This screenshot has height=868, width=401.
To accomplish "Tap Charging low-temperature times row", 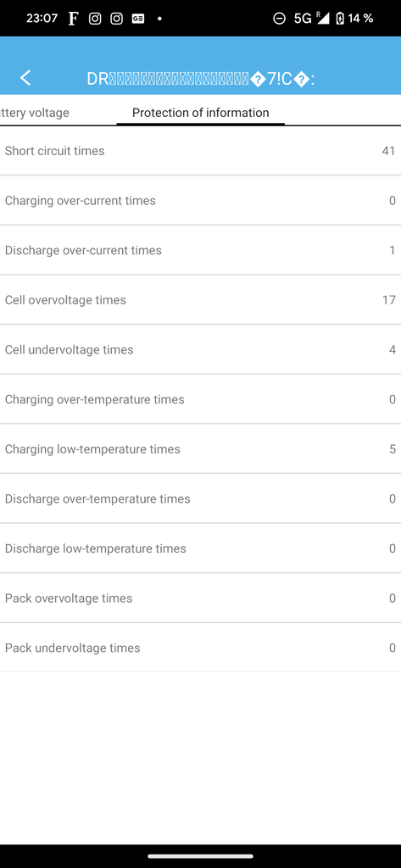I will [200, 449].
